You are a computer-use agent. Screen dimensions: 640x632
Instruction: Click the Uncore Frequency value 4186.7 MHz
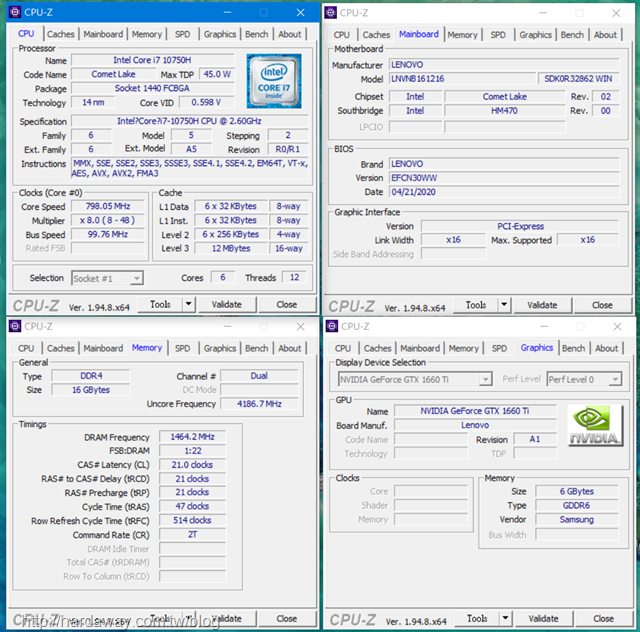point(259,404)
